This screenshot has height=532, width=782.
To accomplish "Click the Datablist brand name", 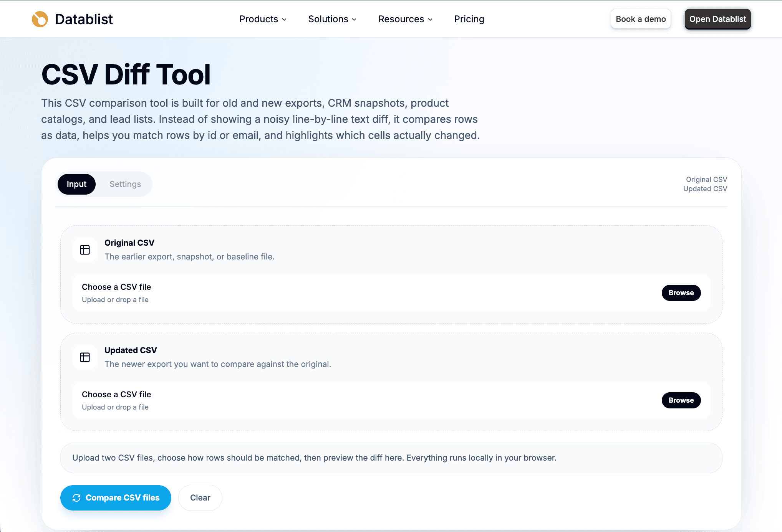I will tap(84, 19).
